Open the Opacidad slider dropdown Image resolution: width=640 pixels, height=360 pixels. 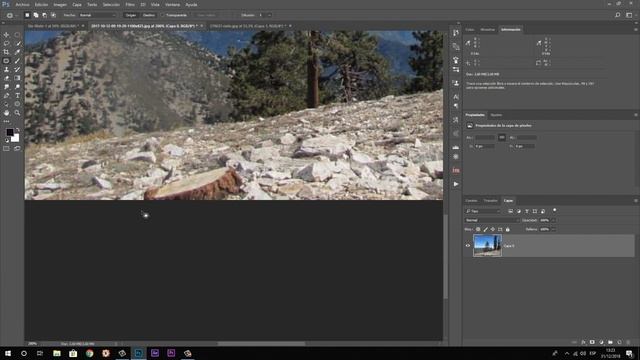[x=554, y=220]
